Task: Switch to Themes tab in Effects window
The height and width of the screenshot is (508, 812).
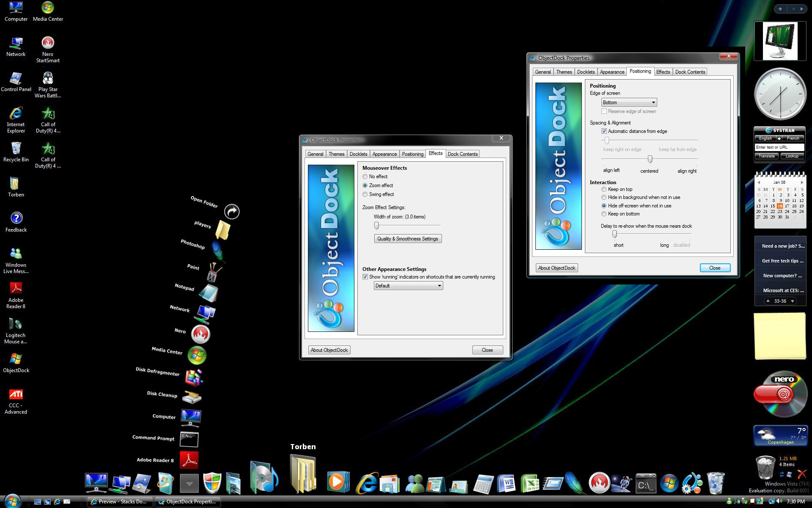Action: 336,154
